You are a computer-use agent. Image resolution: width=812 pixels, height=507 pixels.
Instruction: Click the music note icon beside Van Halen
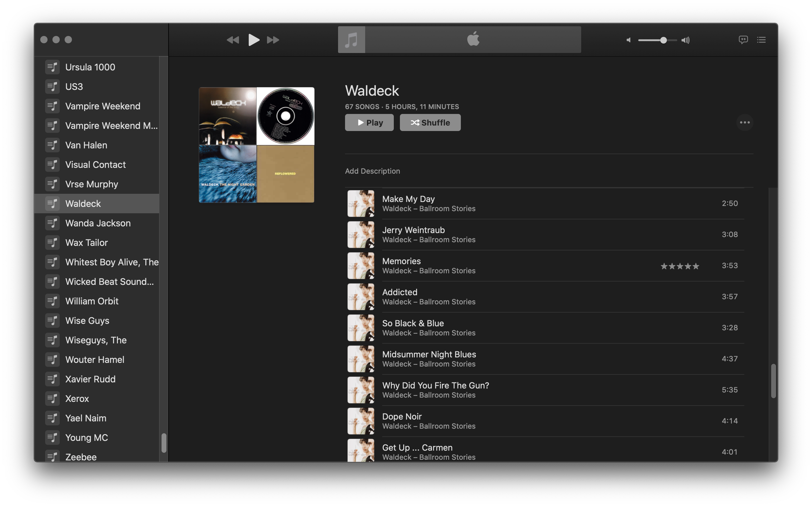[x=52, y=145]
